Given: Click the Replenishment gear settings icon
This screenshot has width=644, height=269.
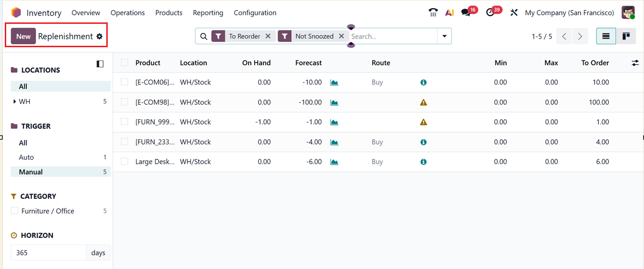Looking at the screenshot, I should point(100,36).
